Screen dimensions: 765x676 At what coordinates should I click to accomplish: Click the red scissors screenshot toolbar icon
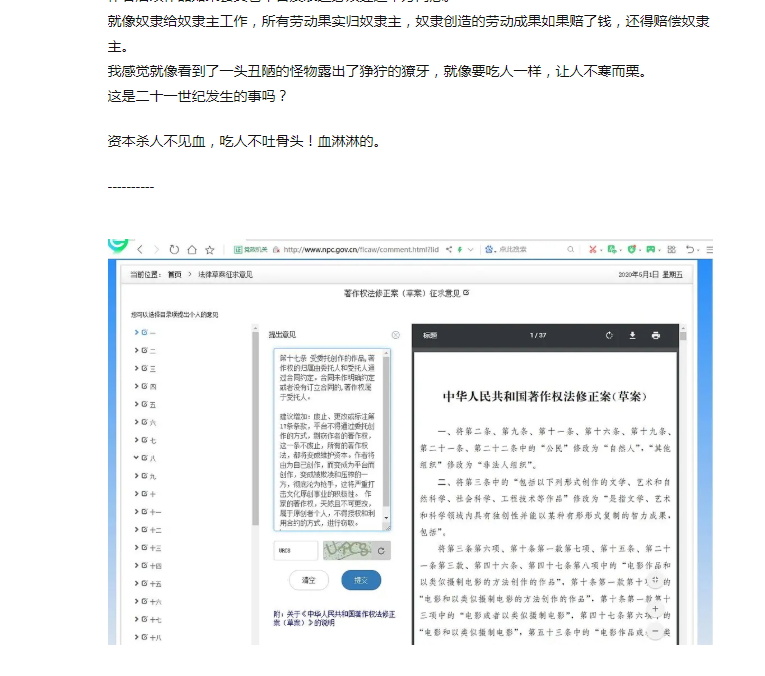(x=593, y=249)
